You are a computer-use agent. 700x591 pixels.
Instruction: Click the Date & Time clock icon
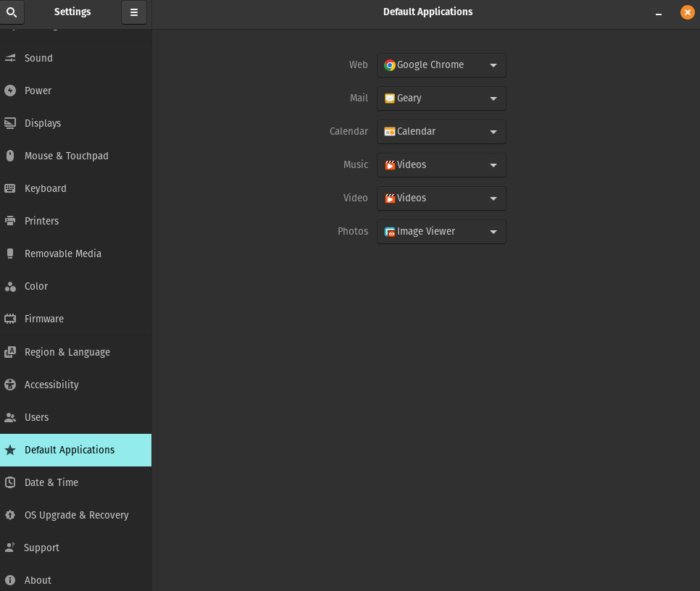[10, 482]
